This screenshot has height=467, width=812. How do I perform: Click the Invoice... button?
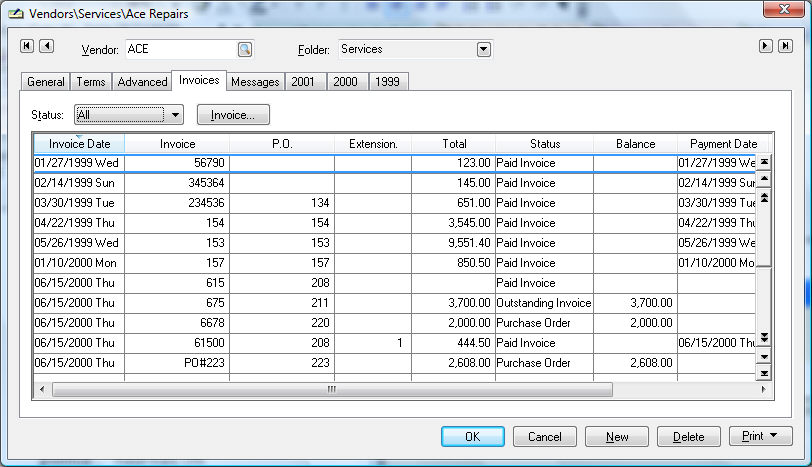pyautogui.click(x=233, y=115)
